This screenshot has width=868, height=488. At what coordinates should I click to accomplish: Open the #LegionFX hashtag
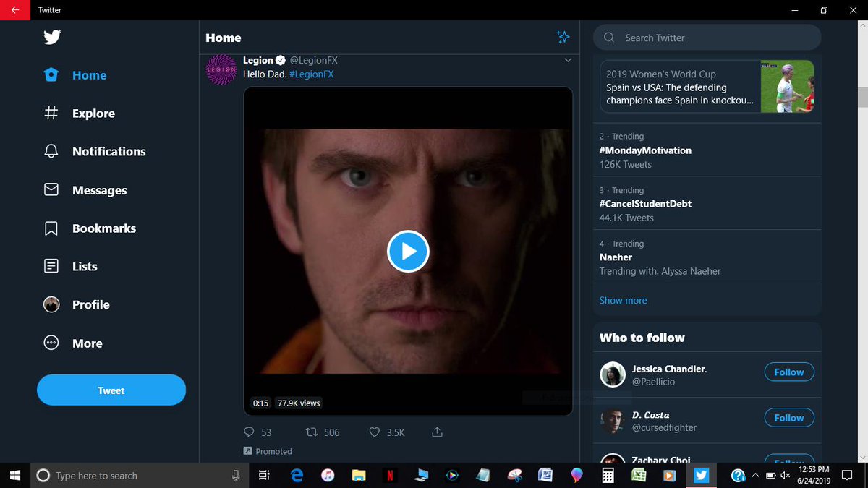coord(311,74)
